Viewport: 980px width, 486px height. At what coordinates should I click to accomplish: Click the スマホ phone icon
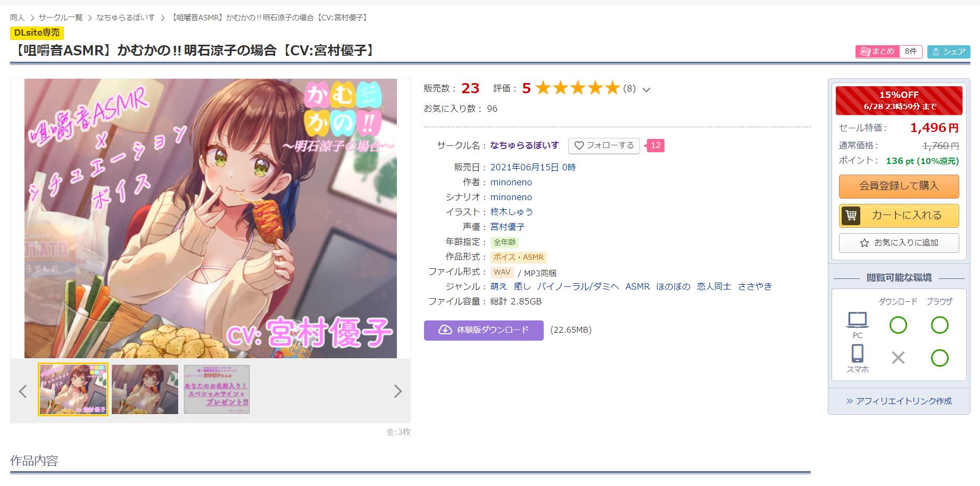(x=858, y=353)
